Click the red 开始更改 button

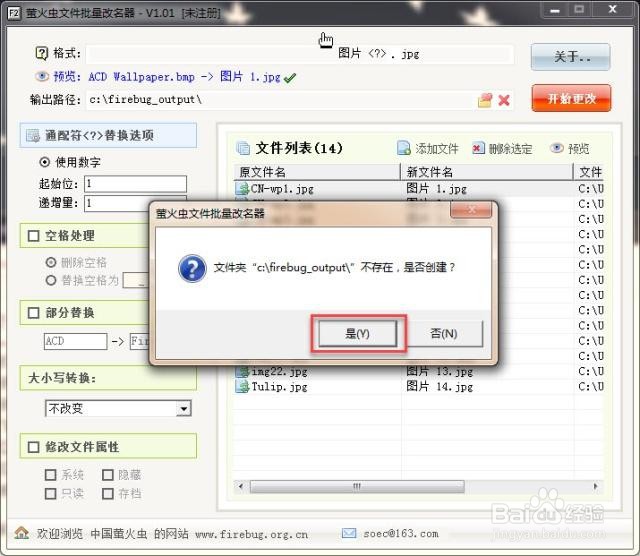click(x=571, y=98)
